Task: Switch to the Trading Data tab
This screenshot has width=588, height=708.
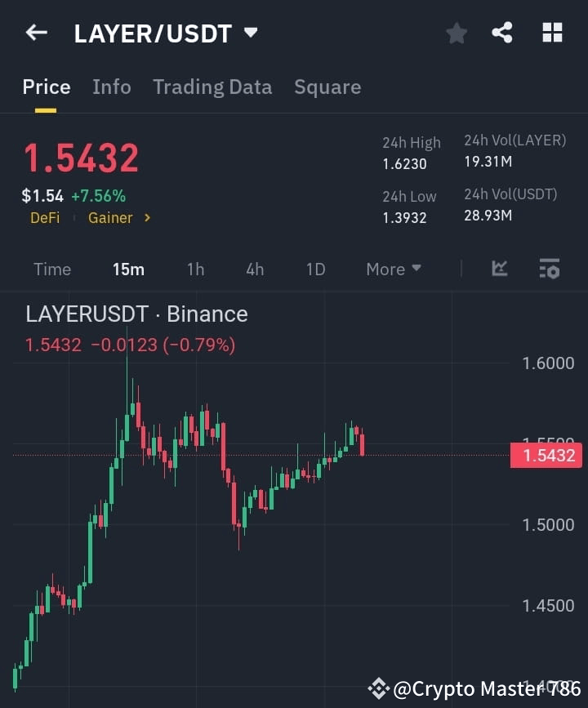Action: (x=212, y=87)
